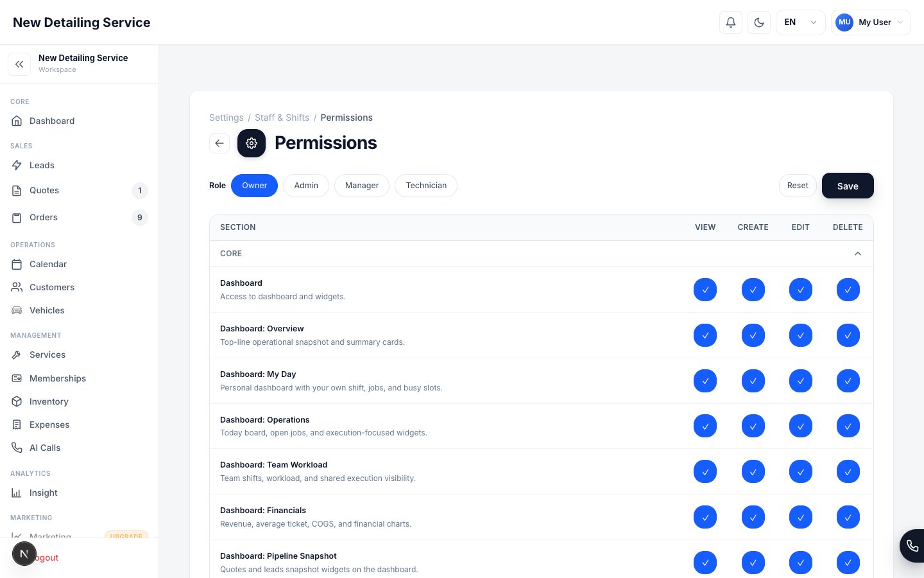The width and height of the screenshot is (924, 578).
Task: Select the Owner role tab
Action: point(255,186)
